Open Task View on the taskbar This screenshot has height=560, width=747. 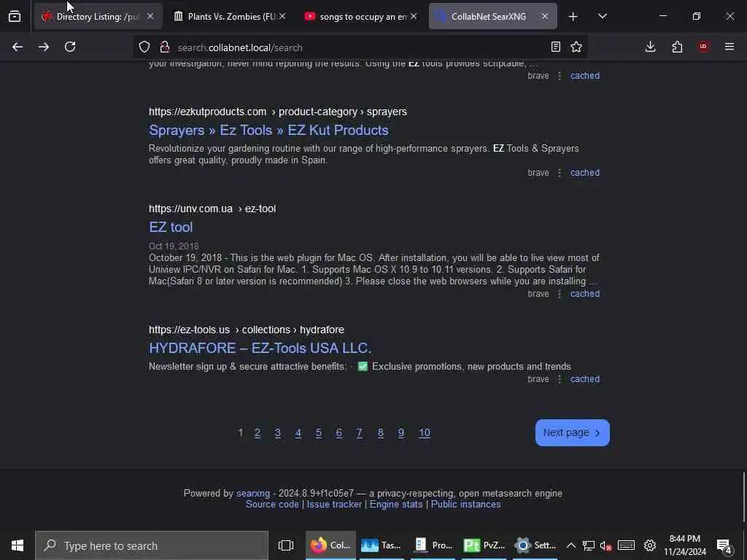[x=286, y=545]
